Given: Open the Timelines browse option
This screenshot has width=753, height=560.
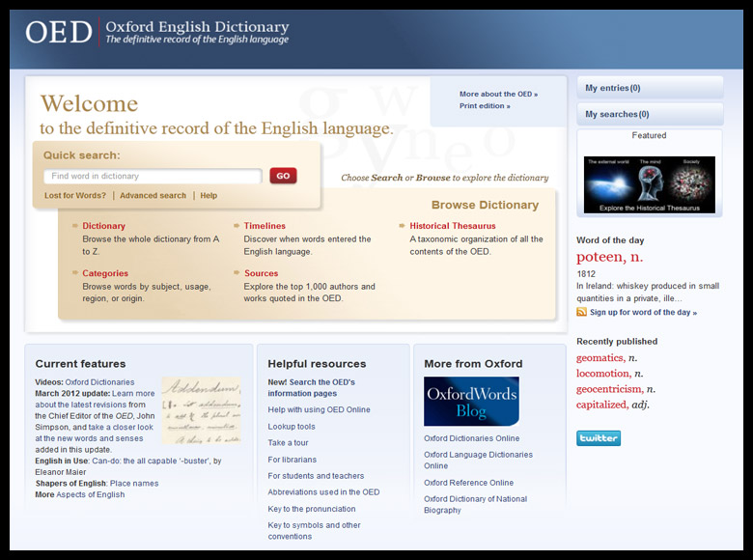Looking at the screenshot, I should click(265, 226).
